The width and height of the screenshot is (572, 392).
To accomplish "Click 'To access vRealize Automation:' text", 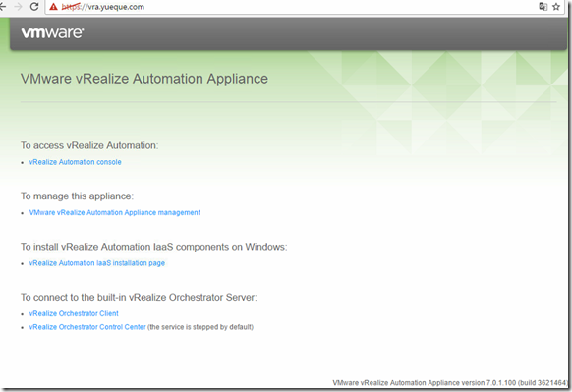I will pyautogui.click(x=89, y=145).
